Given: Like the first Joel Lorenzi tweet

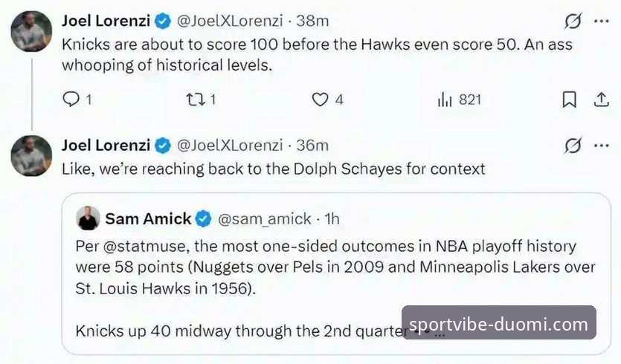Looking at the screenshot, I should pos(320,100).
